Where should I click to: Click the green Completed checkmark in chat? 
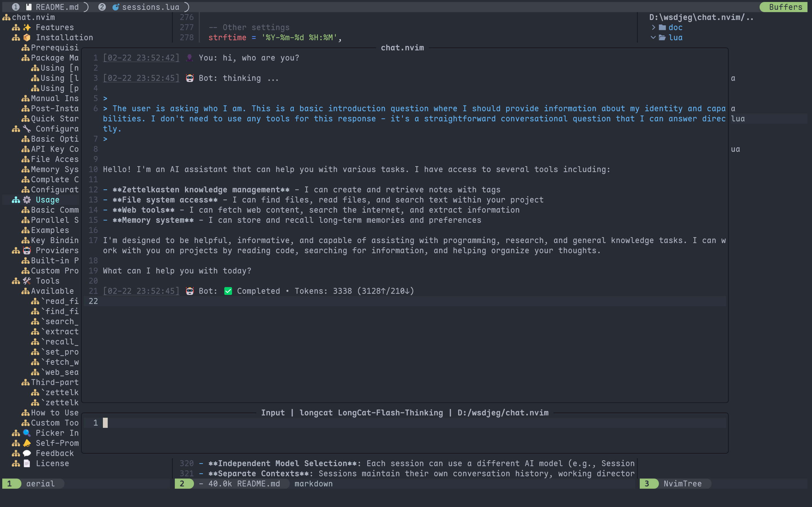click(x=228, y=291)
